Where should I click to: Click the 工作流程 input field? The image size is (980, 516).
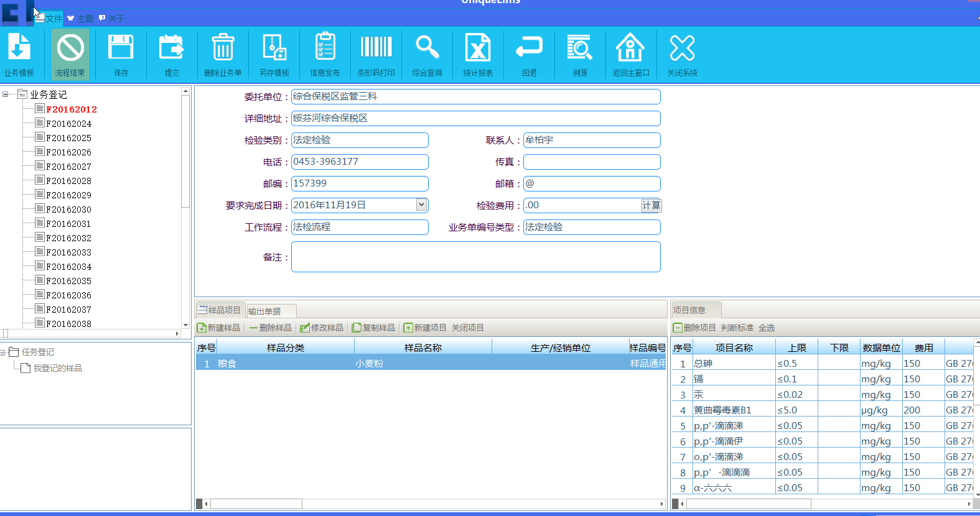(360, 227)
